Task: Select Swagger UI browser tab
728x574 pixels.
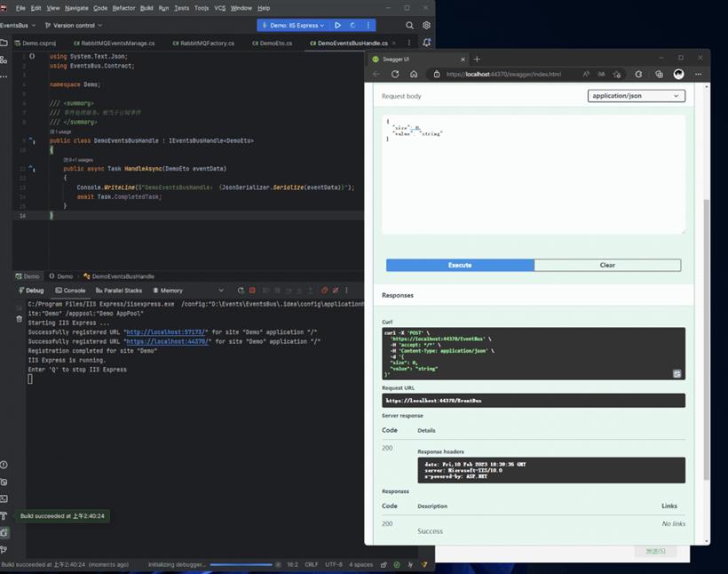Action: tap(417, 59)
